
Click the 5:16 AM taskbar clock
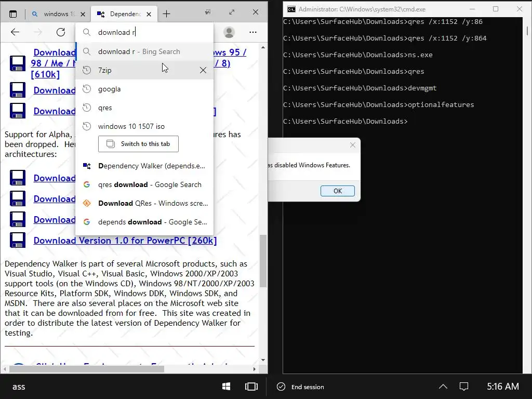[x=503, y=387]
